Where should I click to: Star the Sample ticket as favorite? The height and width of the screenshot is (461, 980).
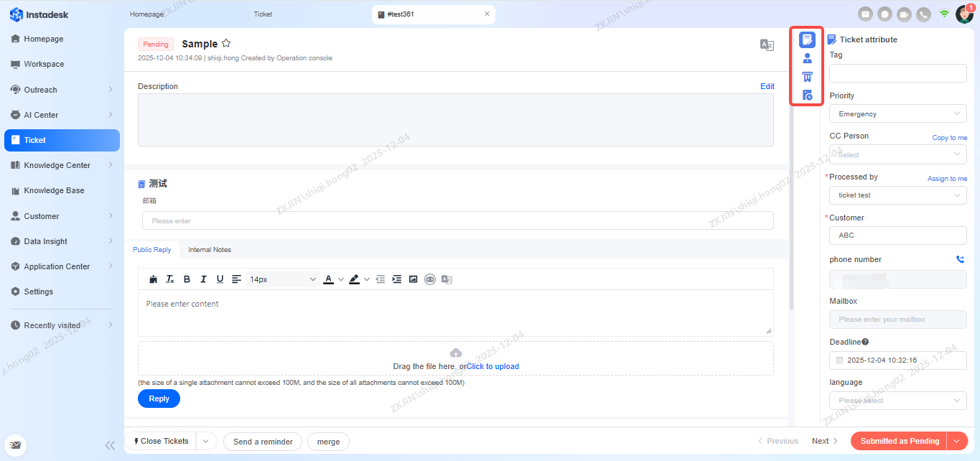[x=226, y=44]
